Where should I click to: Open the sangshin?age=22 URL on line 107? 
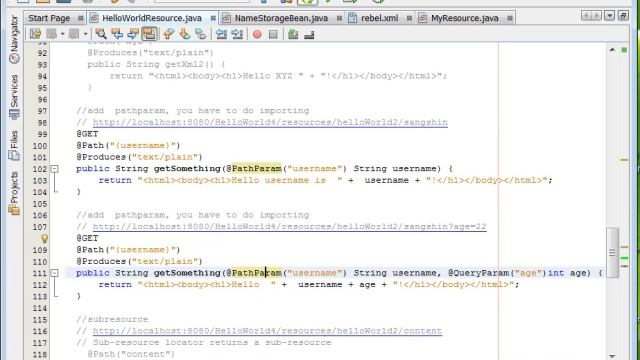click(289, 227)
